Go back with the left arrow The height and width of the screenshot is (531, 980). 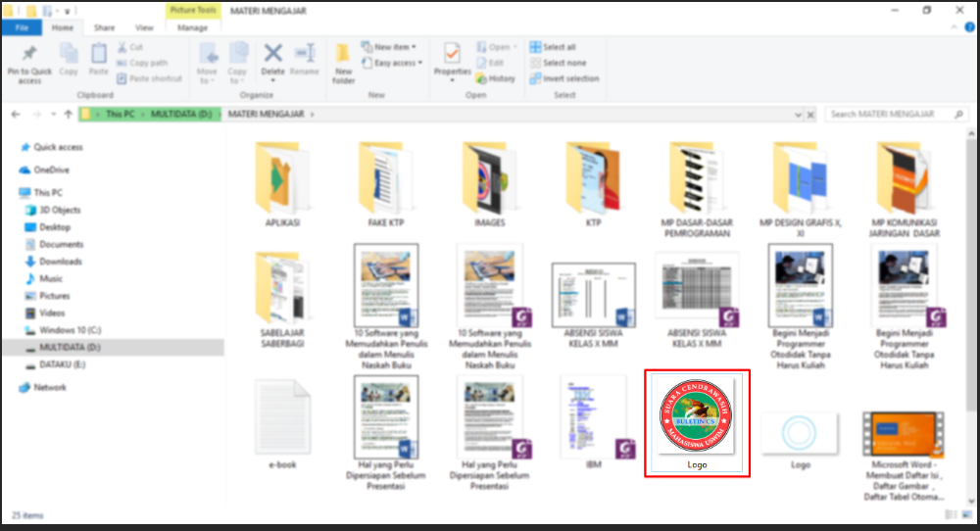point(16,115)
